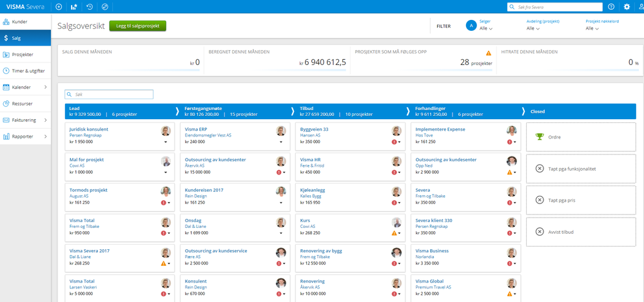Click the Ressurser pie chart icon

tap(6, 104)
